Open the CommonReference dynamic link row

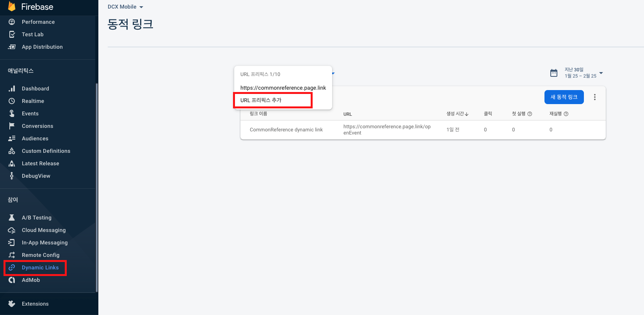tap(423, 130)
